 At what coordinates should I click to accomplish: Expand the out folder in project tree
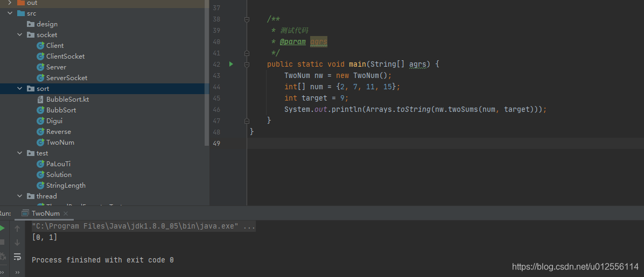click(10, 3)
